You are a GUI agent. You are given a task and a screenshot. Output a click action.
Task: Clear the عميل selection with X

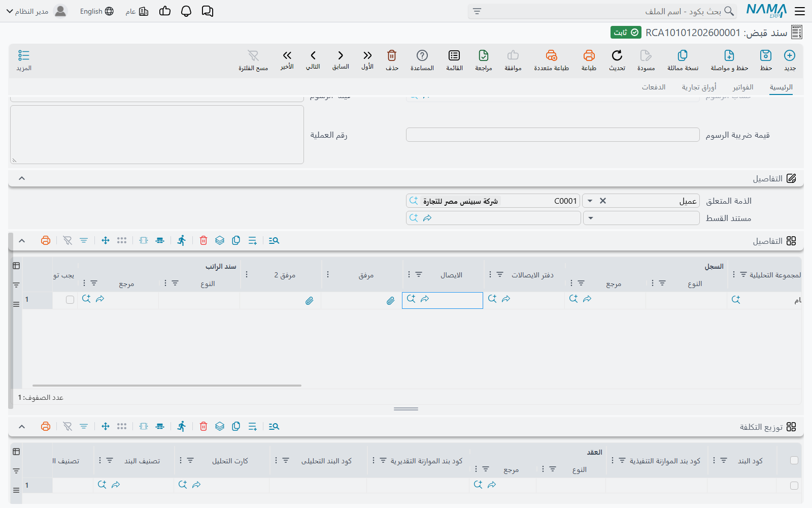pos(603,201)
